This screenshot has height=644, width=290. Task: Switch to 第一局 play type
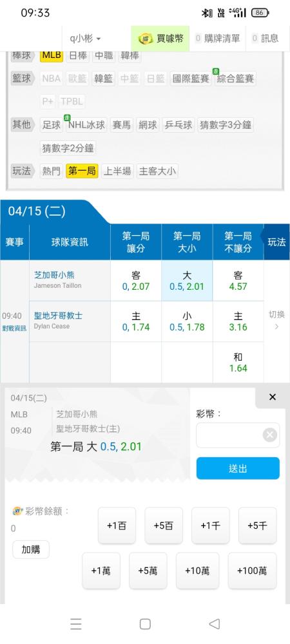point(82,171)
